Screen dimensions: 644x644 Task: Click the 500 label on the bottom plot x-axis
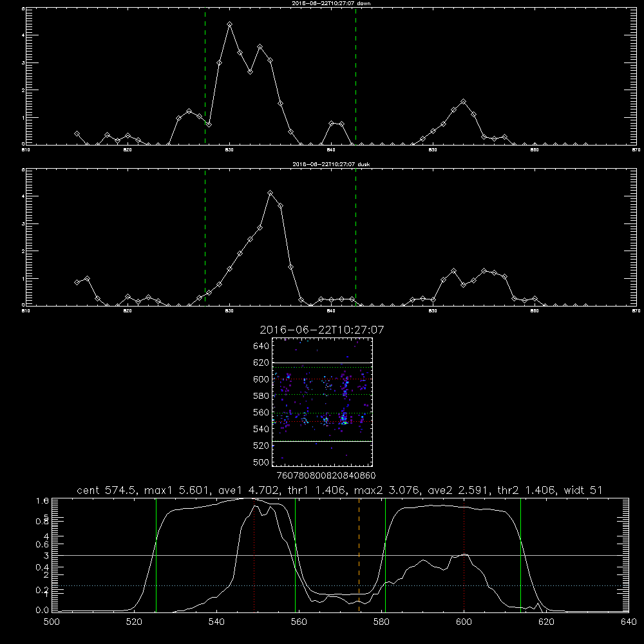52,622
